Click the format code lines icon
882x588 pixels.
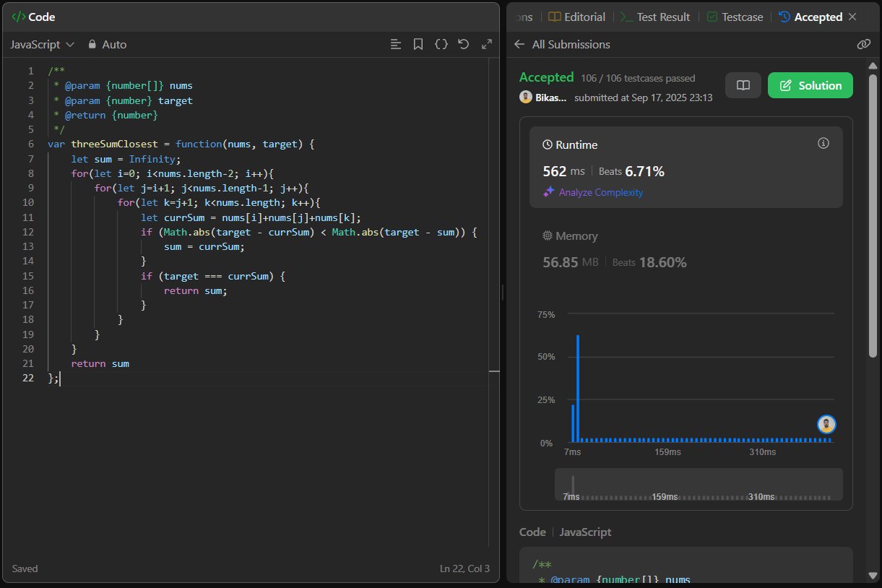point(395,44)
